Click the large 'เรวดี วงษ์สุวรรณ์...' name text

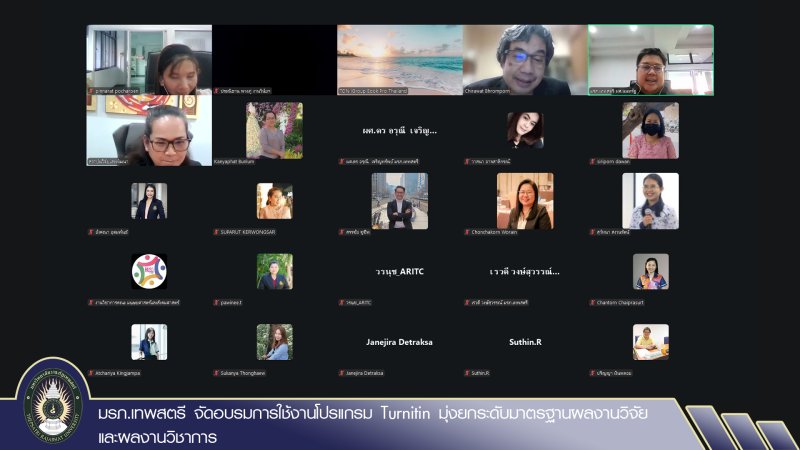tap(524, 271)
